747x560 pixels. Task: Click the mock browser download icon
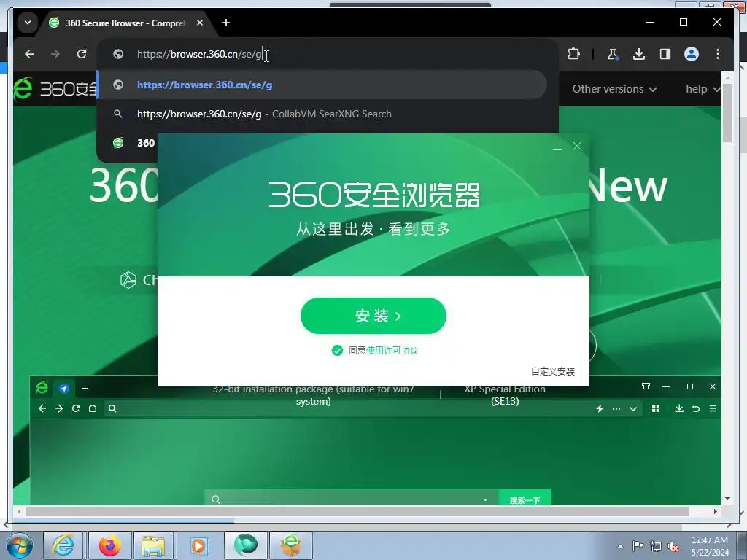(679, 408)
